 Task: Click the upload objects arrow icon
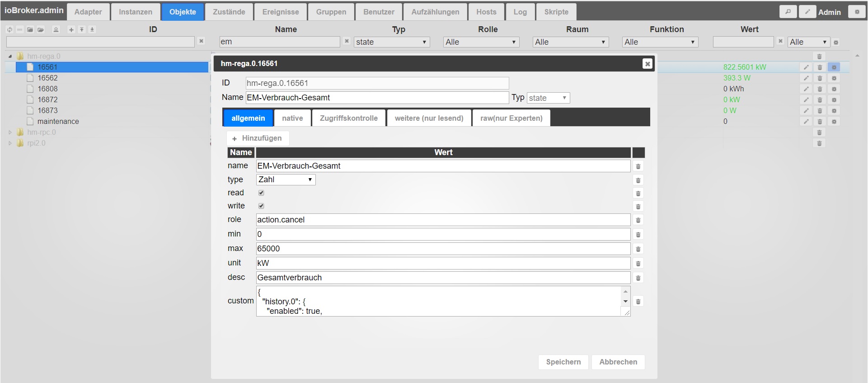click(82, 29)
